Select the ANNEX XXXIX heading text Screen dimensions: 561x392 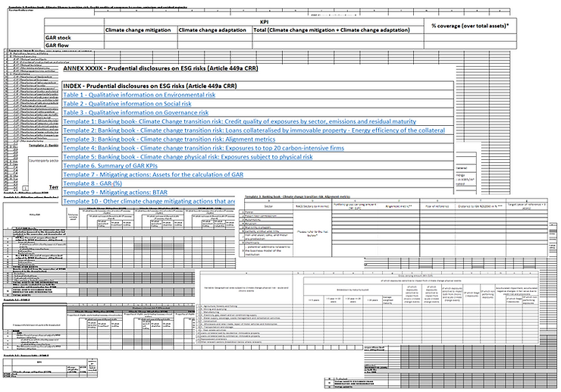160,68
